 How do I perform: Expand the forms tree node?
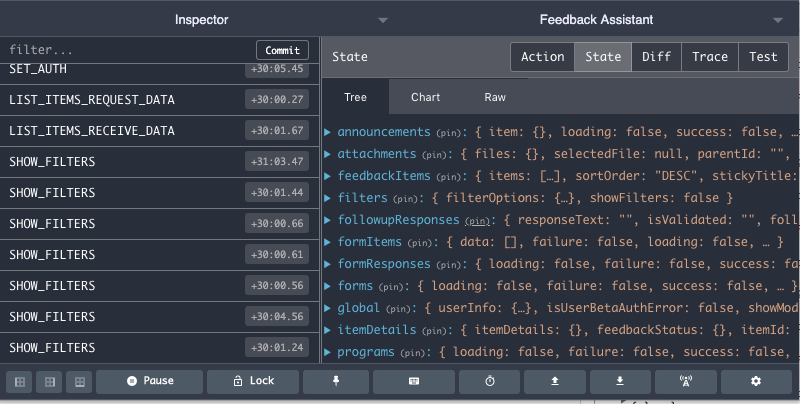pos(328,286)
